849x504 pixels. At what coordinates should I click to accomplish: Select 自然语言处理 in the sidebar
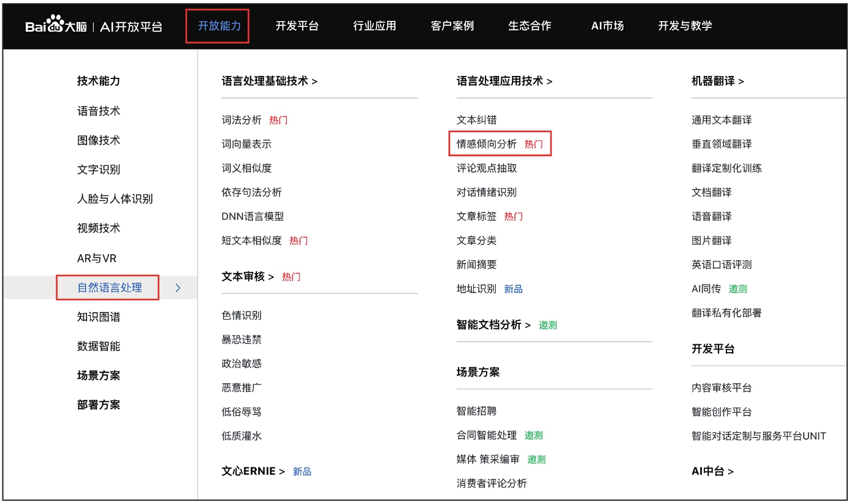[110, 288]
